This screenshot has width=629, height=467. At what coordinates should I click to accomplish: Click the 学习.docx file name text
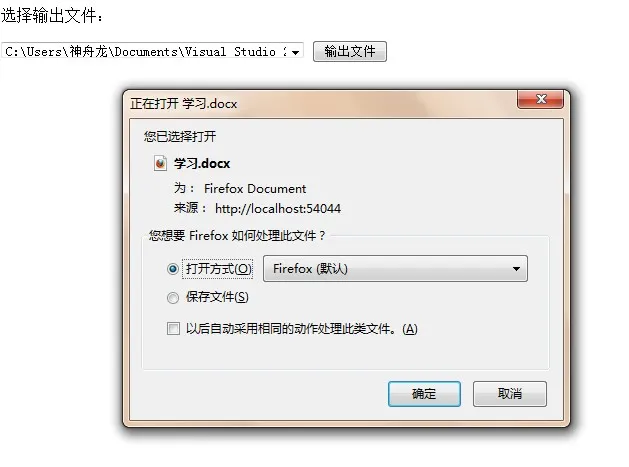click(x=202, y=163)
